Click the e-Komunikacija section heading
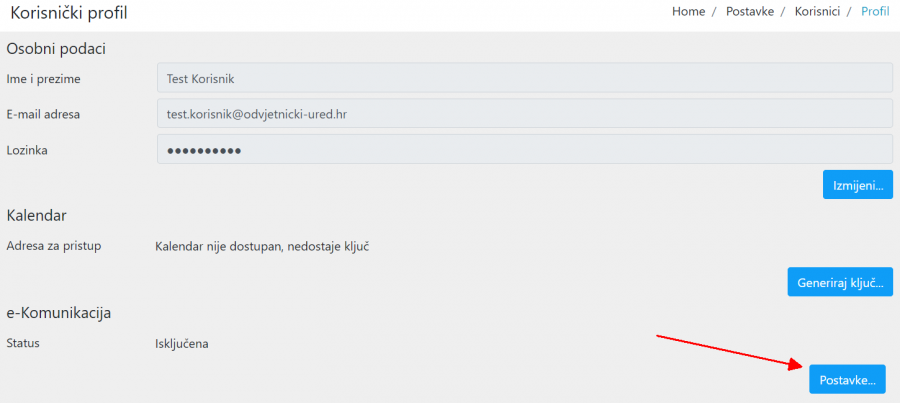 (58, 313)
